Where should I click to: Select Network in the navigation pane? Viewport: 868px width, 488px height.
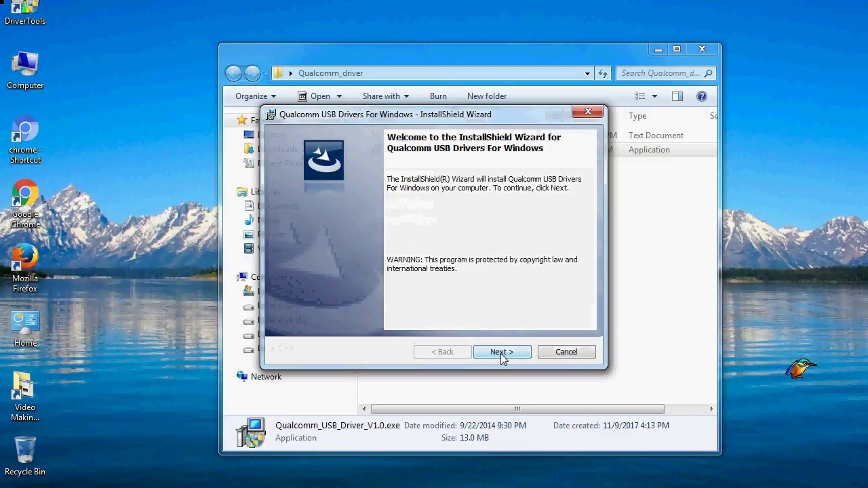pyautogui.click(x=266, y=377)
